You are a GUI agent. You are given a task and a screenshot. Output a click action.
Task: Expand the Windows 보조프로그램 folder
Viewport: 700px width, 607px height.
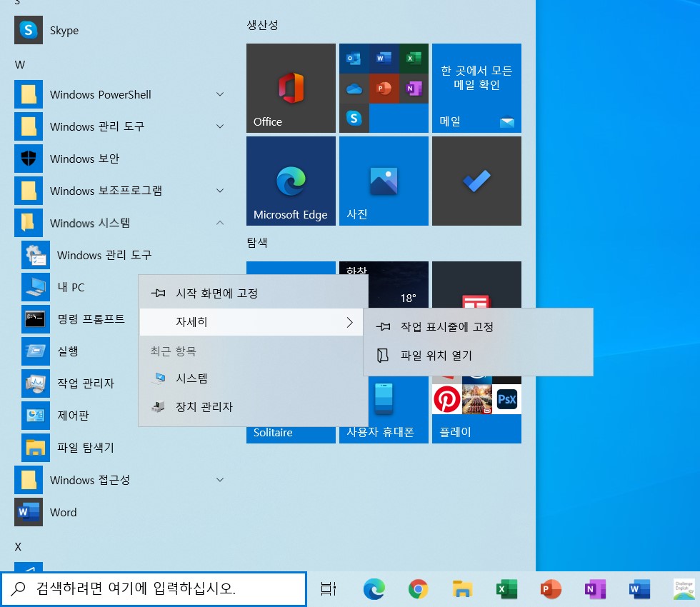tap(121, 191)
